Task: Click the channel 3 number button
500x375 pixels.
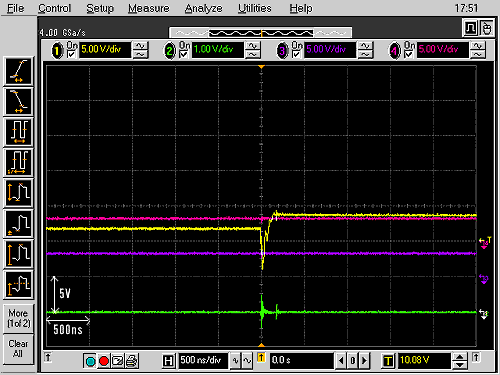Action: 282,51
